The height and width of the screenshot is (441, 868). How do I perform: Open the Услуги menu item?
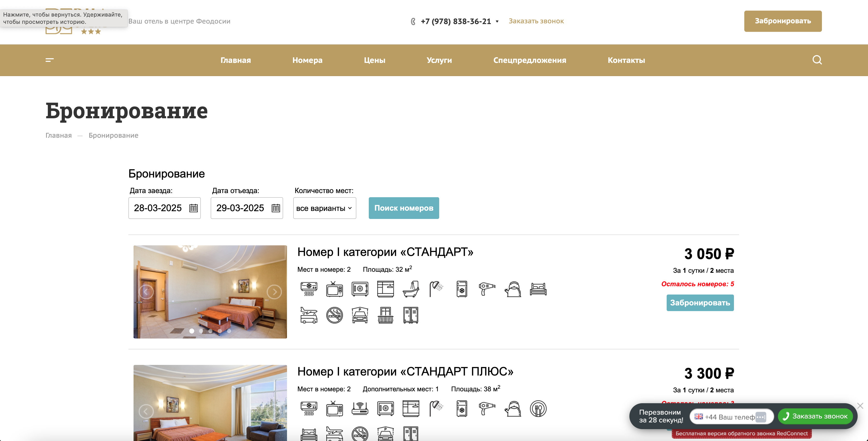pos(439,60)
